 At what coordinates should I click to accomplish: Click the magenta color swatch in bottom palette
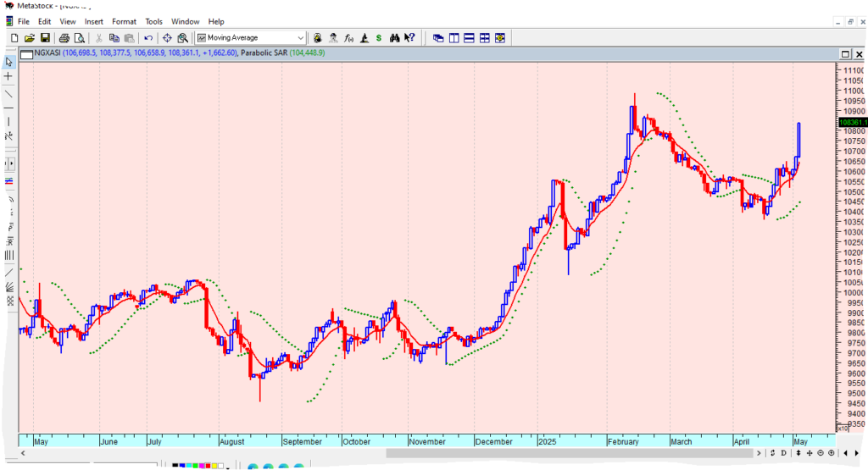click(201, 465)
